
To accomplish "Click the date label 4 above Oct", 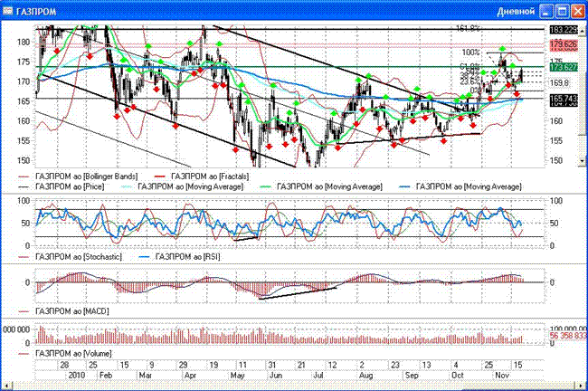I will point(456,365).
